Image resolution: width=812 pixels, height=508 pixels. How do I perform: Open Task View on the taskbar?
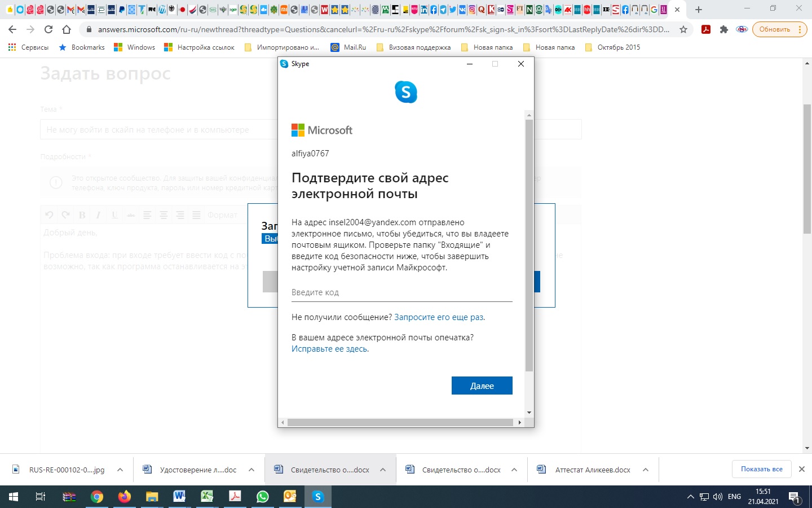click(x=41, y=497)
